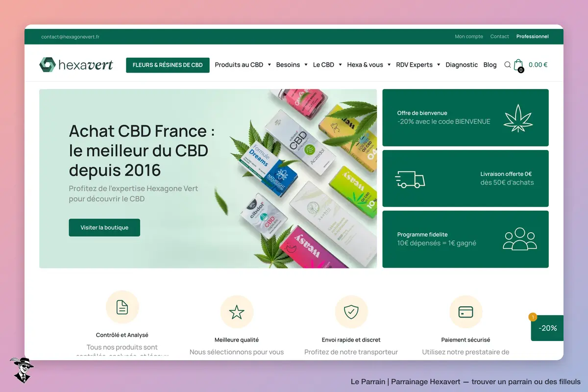This screenshot has height=392, width=588.
Task: Click the Meilleure qualité heading
Action: click(x=237, y=340)
